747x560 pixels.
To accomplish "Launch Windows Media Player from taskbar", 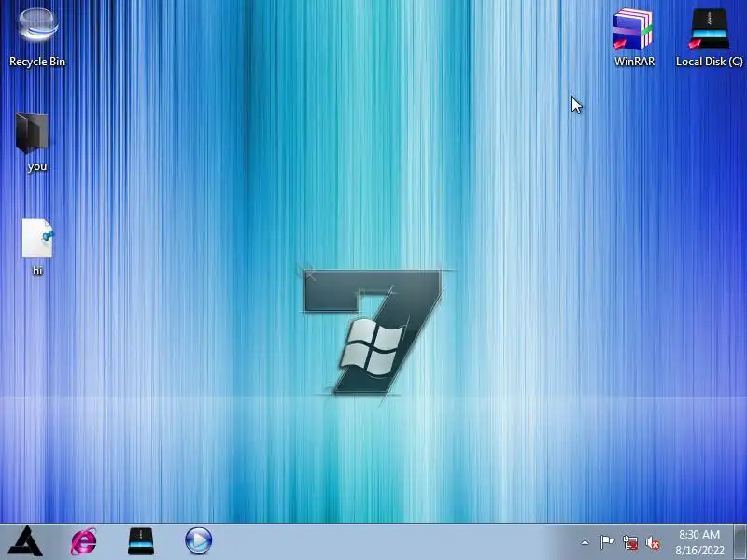I will [x=198, y=541].
